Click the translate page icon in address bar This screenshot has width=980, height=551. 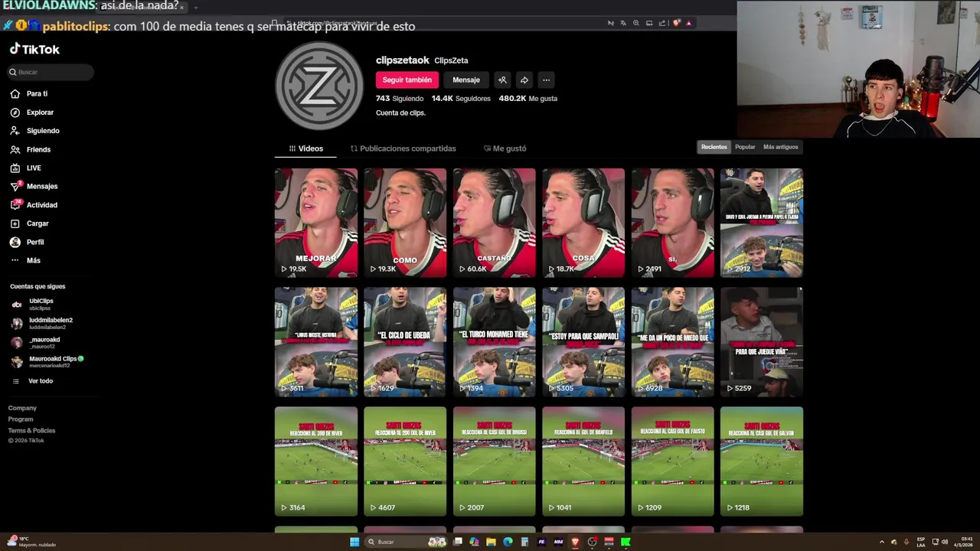pyautogui.click(x=623, y=23)
